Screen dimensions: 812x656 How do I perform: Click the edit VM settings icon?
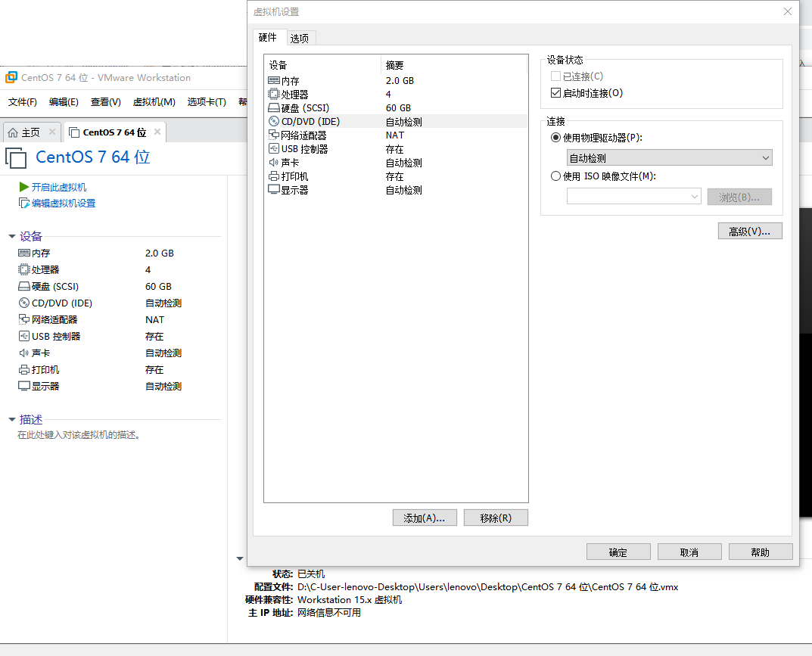click(x=24, y=203)
